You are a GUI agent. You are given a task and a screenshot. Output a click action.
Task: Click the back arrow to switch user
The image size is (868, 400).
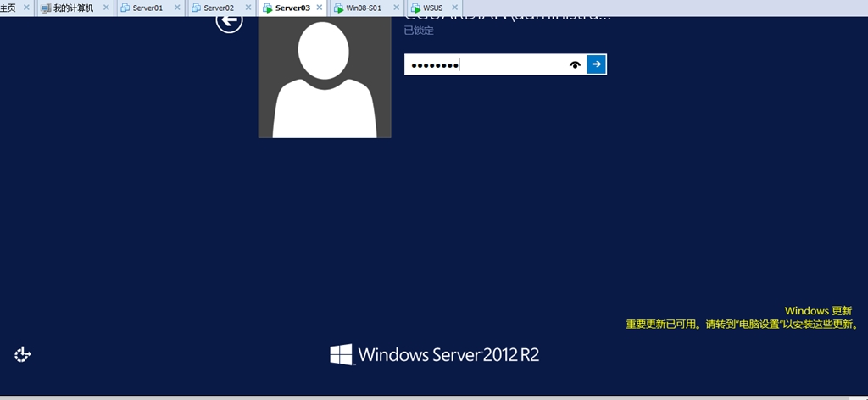tap(229, 20)
